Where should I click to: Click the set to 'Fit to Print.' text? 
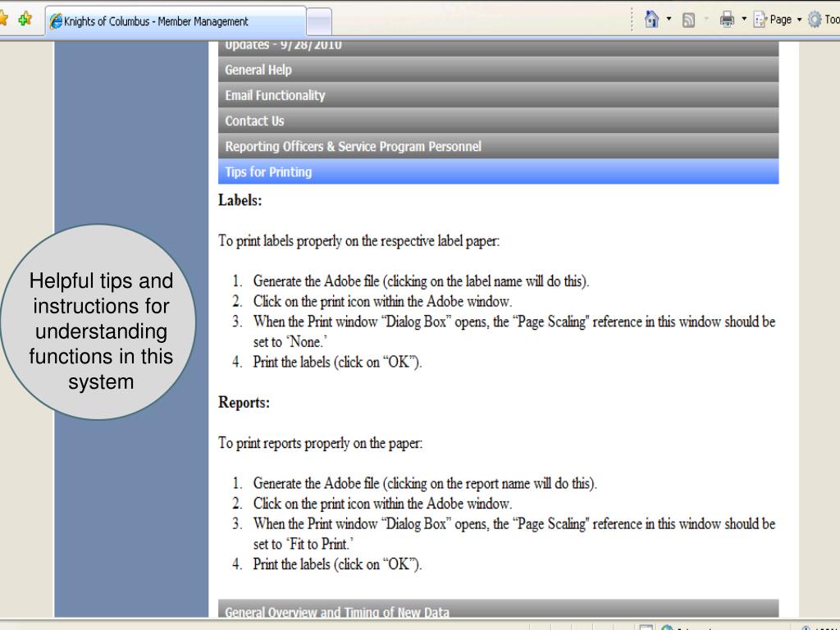[304, 544]
